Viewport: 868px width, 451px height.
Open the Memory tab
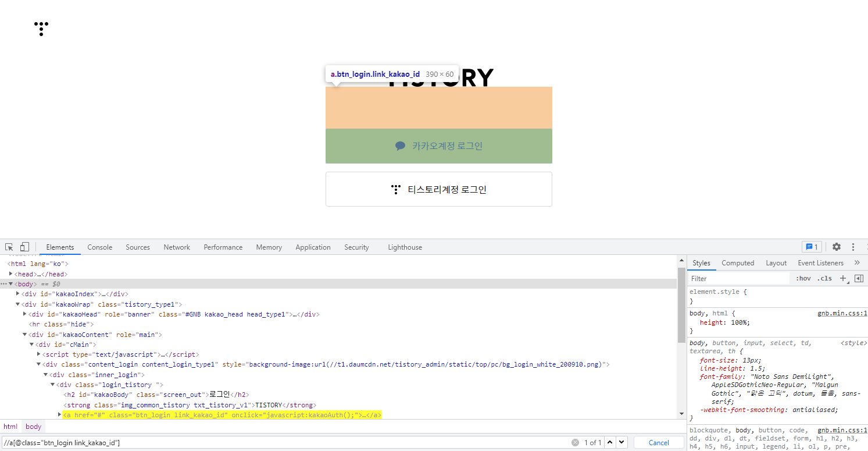269,247
